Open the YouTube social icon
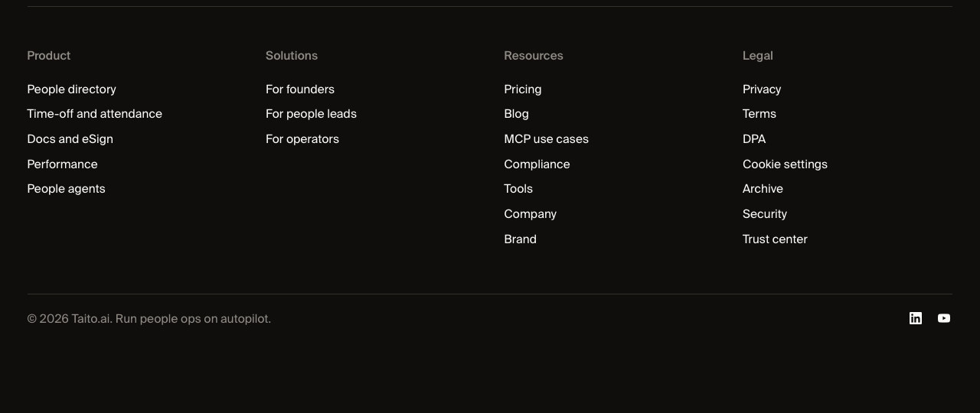Screen dimensions: 980x413 tap(944, 318)
